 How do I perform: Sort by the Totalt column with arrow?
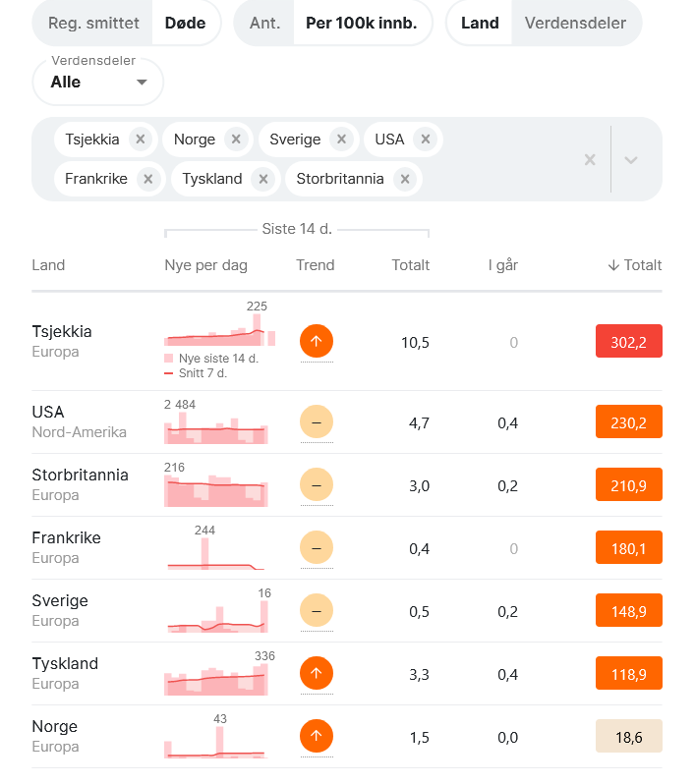pyautogui.click(x=635, y=265)
